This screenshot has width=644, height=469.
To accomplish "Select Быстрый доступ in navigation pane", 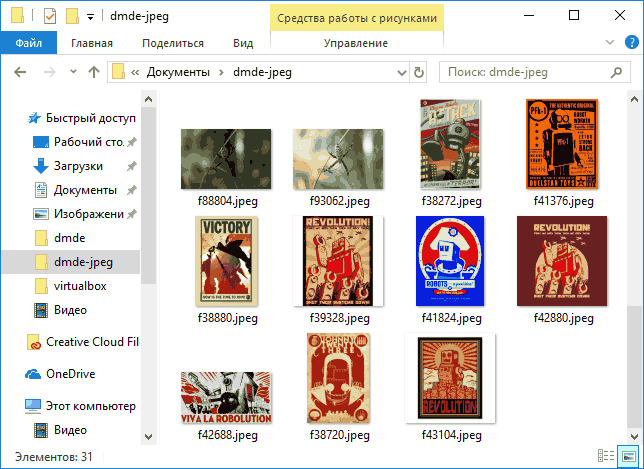I will pyautogui.click(x=80, y=118).
